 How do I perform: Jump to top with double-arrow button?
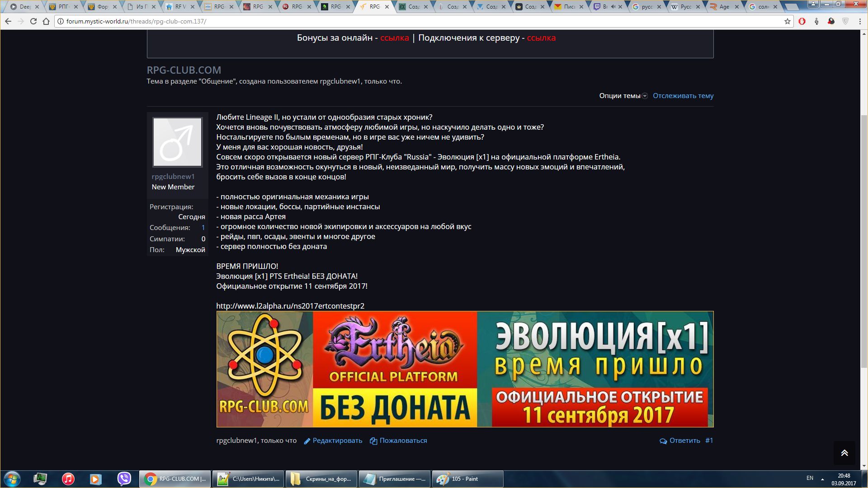pyautogui.click(x=844, y=453)
